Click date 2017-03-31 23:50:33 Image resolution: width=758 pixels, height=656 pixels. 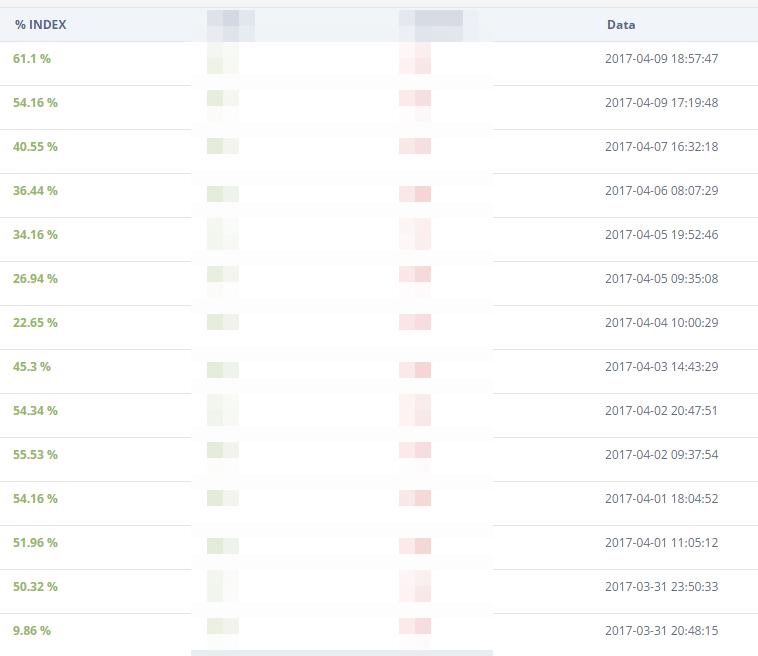[x=662, y=586]
